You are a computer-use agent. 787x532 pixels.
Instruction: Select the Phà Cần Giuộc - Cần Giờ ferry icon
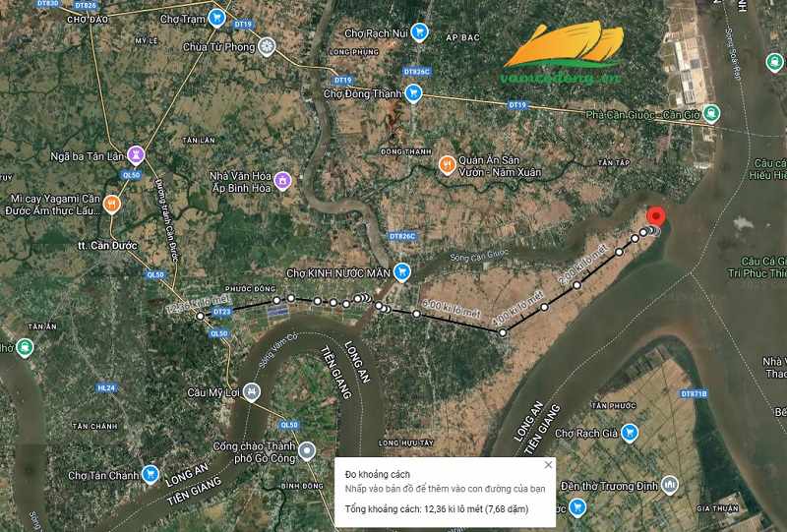710,113
